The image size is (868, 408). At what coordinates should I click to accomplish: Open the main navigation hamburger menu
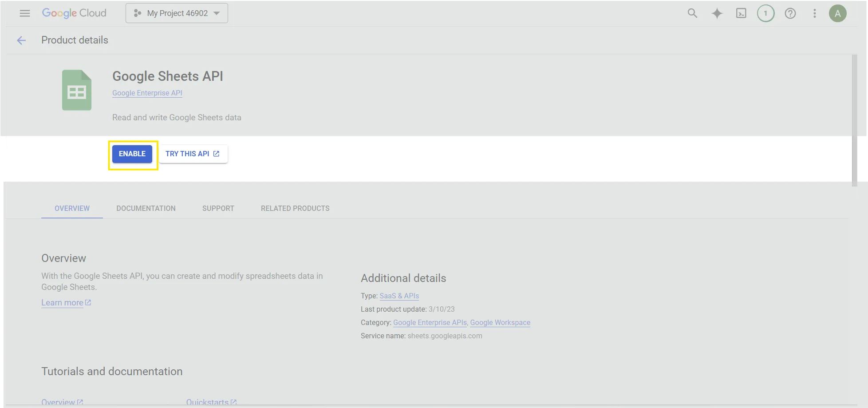[x=25, y=13]
